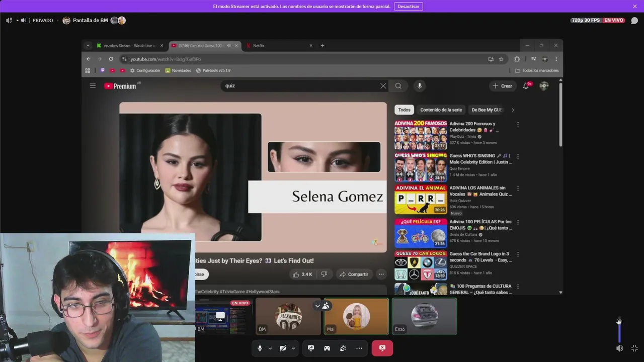Bookmark this page with the star icon
The width and height of the screenshot is (644, 362).
pyautogui.click(x=501, y=59)
